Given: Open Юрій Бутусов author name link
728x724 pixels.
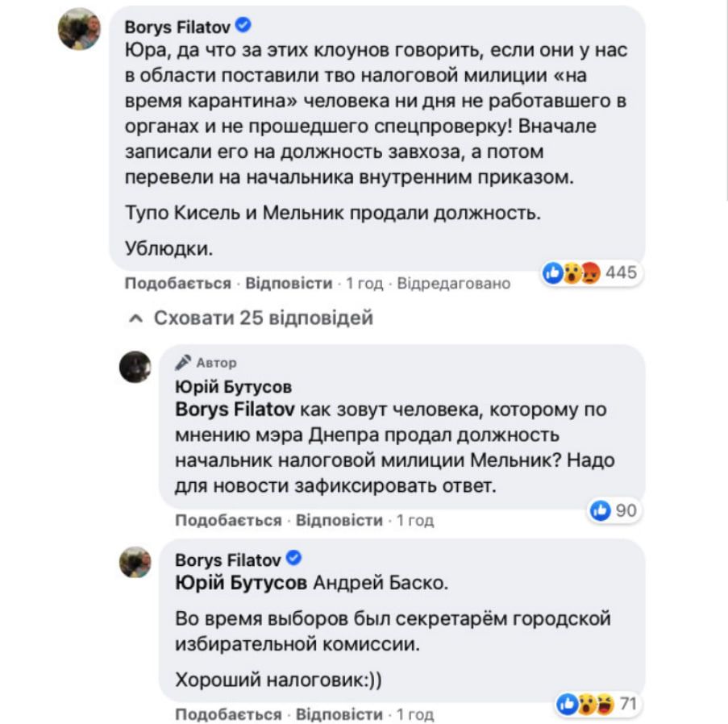Looking at the screenshot, I should (233, 386).
